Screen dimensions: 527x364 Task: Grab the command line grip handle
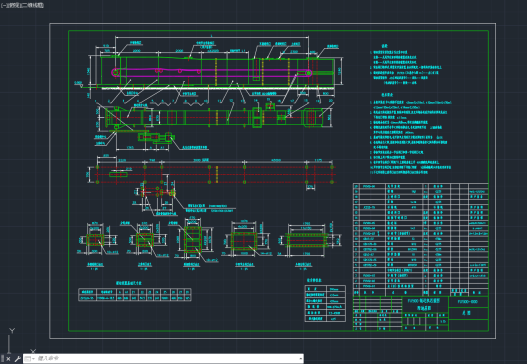click(x=2, y=359)
